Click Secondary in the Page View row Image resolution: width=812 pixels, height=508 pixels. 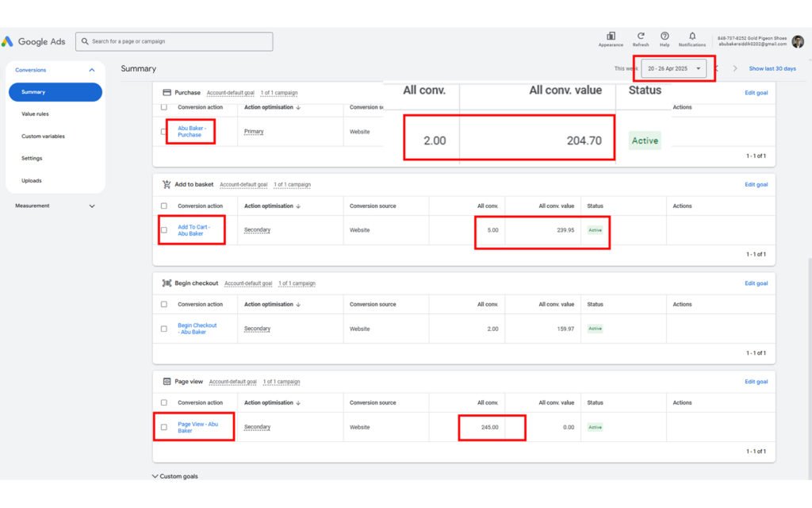click(x=257, y=427)
